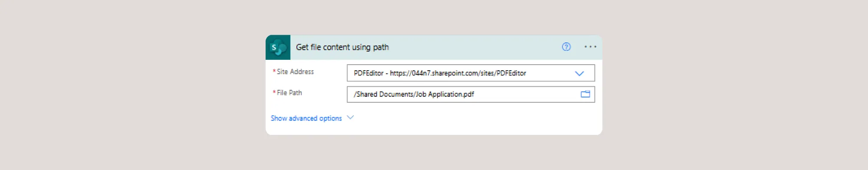This screenshot has height=170, width=868.
Task: Expand the Site Address dropdown arrow
Action: point(579,73)
